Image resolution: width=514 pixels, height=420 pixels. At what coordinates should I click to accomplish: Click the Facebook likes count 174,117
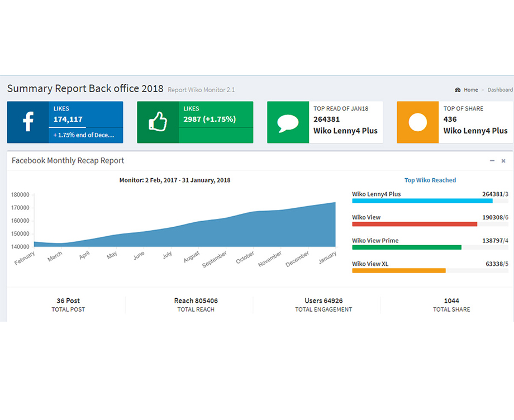click(x=68, y=120)
